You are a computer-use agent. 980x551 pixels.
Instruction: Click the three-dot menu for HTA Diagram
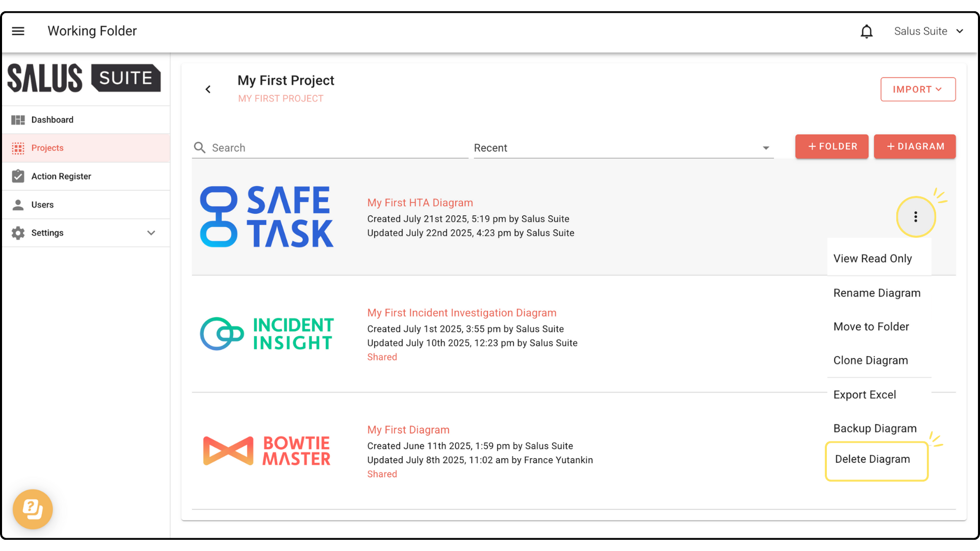click(x=916, y=217)
